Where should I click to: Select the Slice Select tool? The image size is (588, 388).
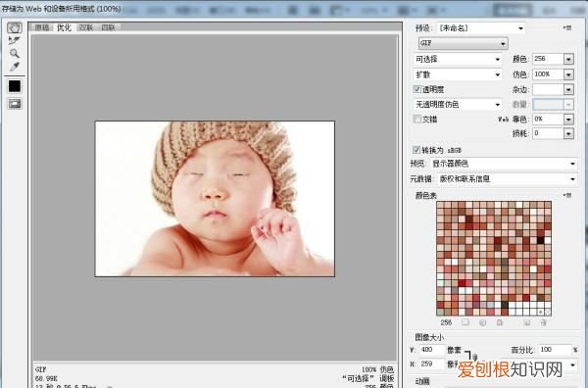[15, 40]
